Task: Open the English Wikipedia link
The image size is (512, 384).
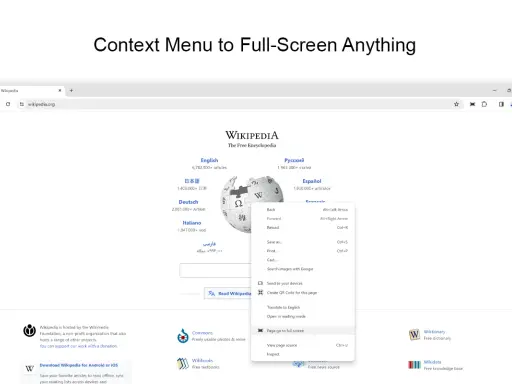Action: pyautogui.click(x=209, y=160)
